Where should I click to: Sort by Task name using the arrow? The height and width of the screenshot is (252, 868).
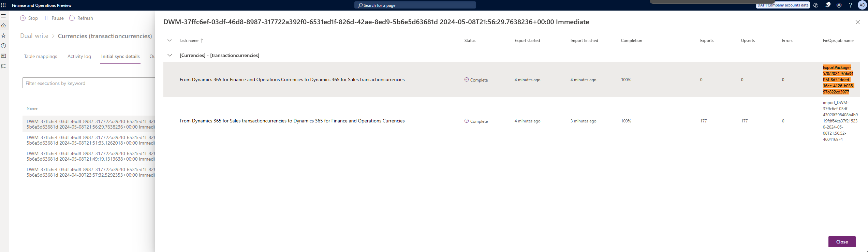pyautogui.click(x=201, y=40)
